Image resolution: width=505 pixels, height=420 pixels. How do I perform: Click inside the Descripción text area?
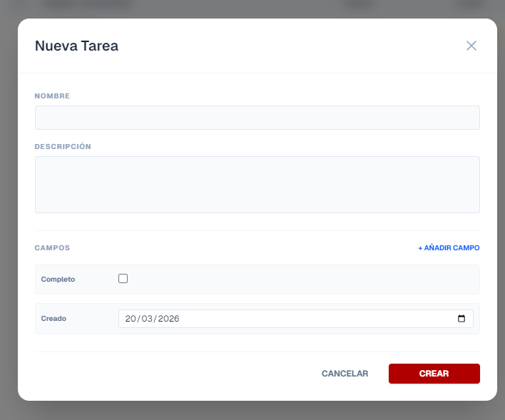click(x=257, y=184)
